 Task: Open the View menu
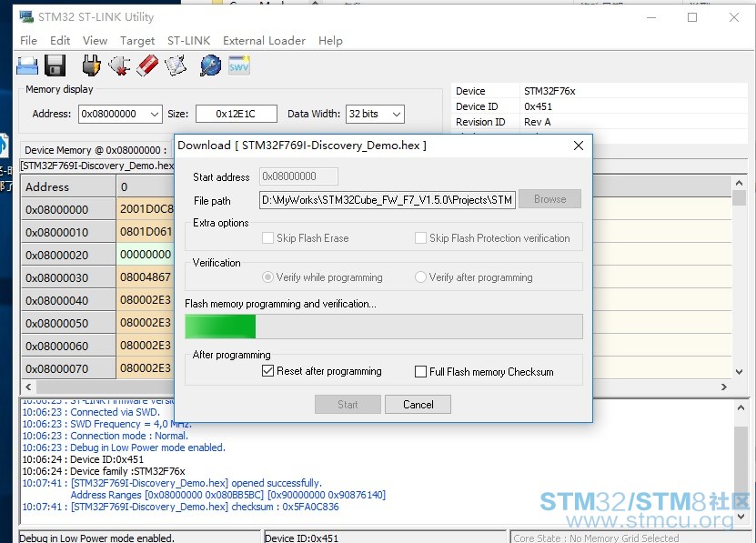coord(95,41)
